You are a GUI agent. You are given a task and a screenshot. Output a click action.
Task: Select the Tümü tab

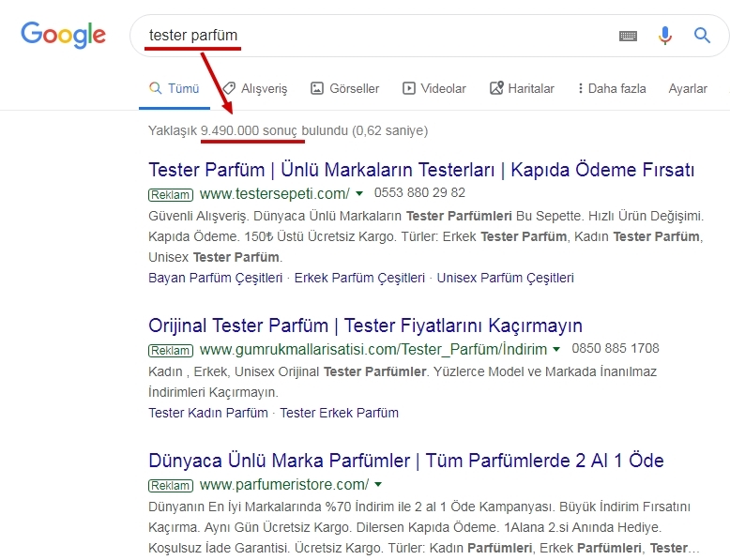tap(175, 88)
